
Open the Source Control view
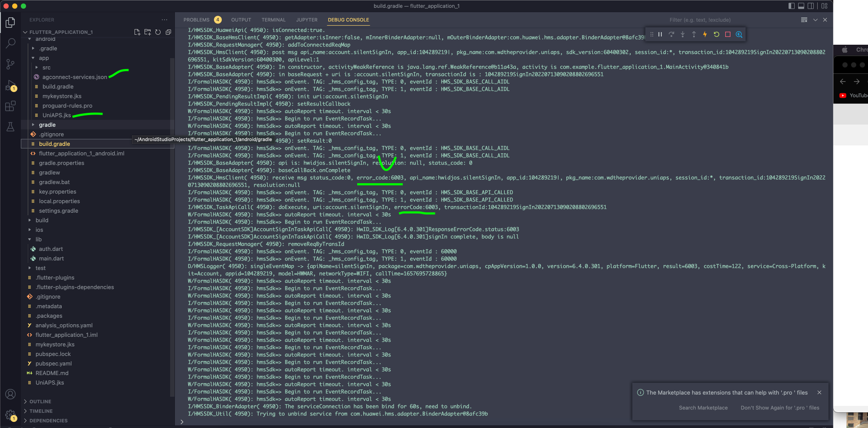[x=10, y=64]
